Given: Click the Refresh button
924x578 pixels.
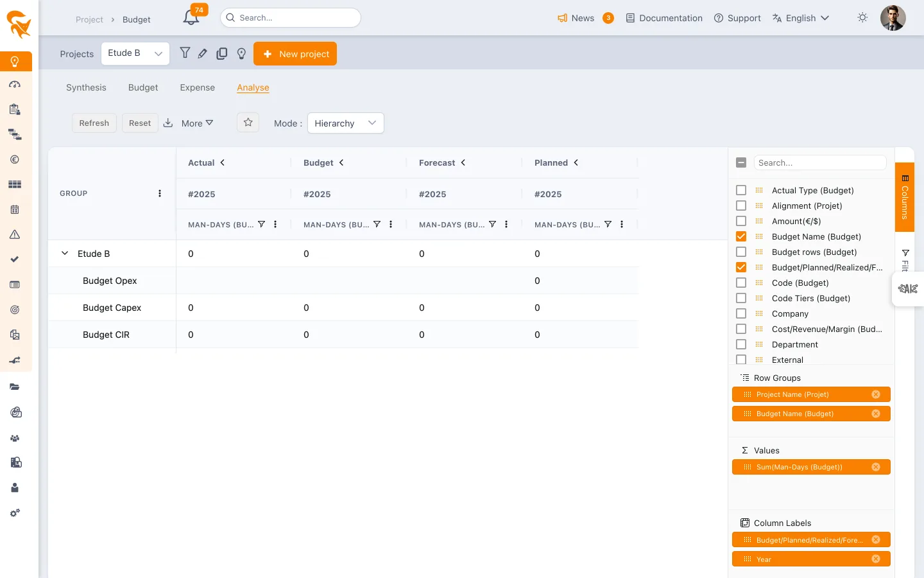Looking at the screenshot, I should 94,123.
